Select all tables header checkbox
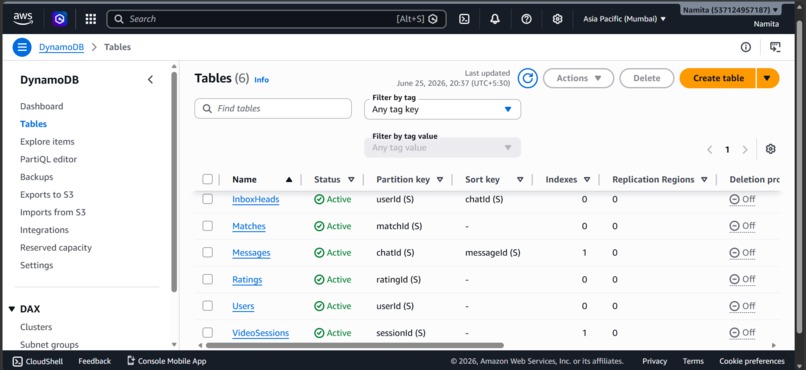Screen dimensions: 806x370 tap(207, 179)
